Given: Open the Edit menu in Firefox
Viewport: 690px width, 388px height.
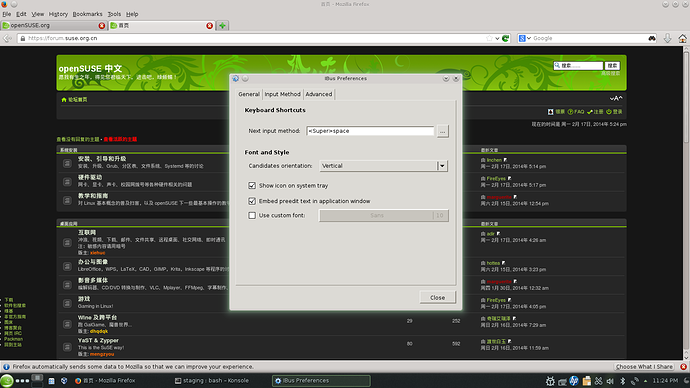Looking at the screenshot, I should pyautogui.click(x=21, y=14).
